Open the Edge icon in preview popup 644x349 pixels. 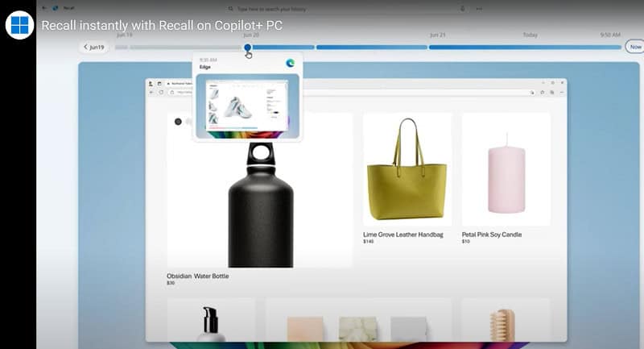click(x=290, y=63)
